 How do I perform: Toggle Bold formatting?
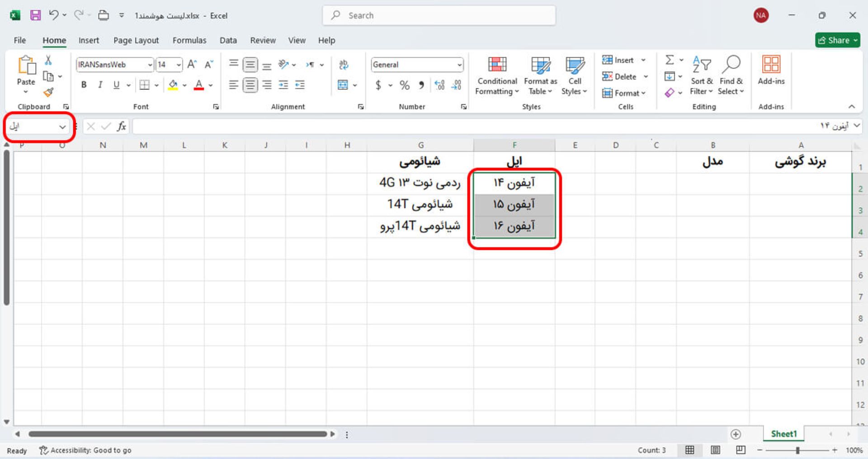84,84
